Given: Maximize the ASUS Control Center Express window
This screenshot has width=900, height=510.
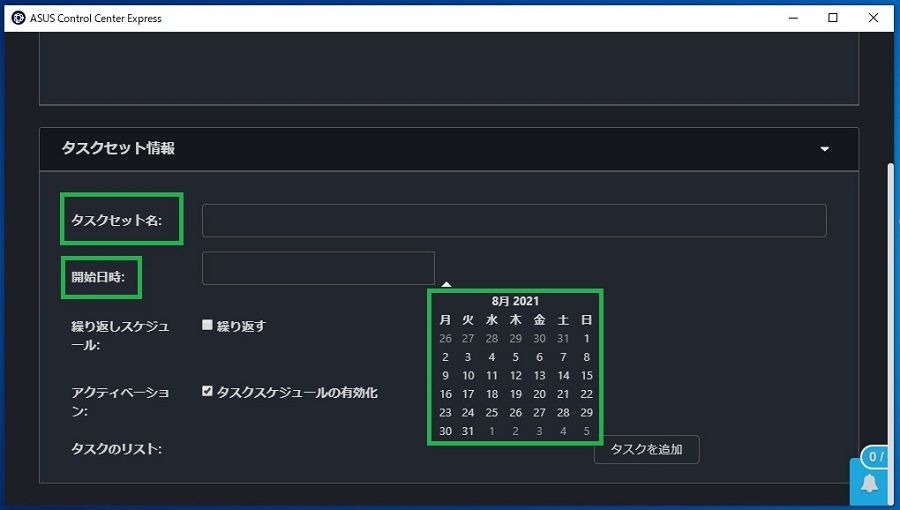Looking at the screenshot, I should [833, 18].
